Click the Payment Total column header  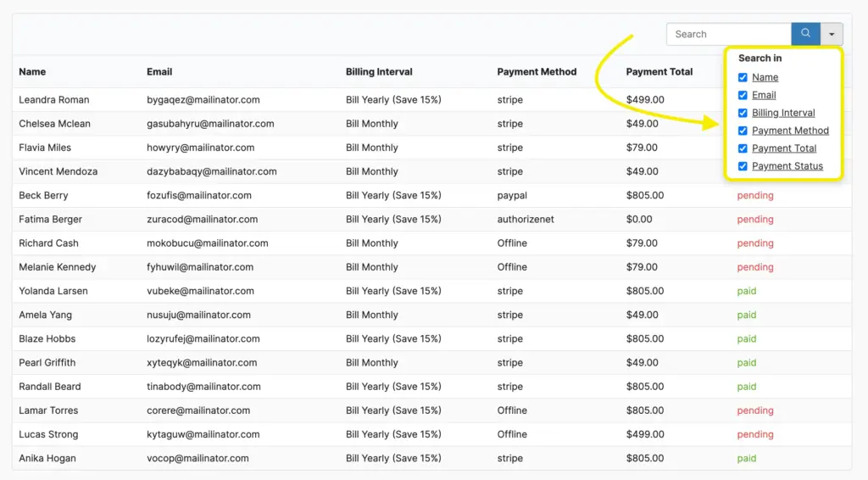pyautogui.click(x=659, y=71)
